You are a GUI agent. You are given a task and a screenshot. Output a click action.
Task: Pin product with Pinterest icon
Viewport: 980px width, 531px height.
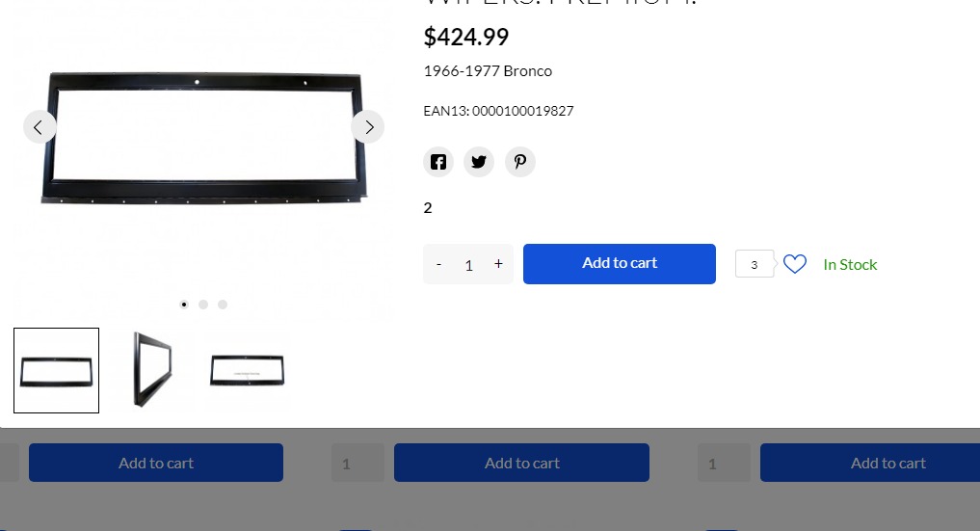pyautogui.click(x=520, y=163)
